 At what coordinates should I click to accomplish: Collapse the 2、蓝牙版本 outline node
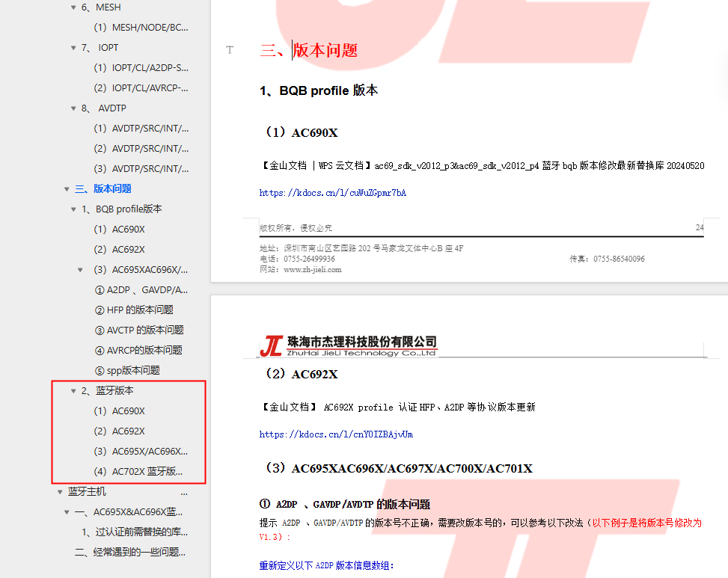pyautogui.click(x=73, y=390)
